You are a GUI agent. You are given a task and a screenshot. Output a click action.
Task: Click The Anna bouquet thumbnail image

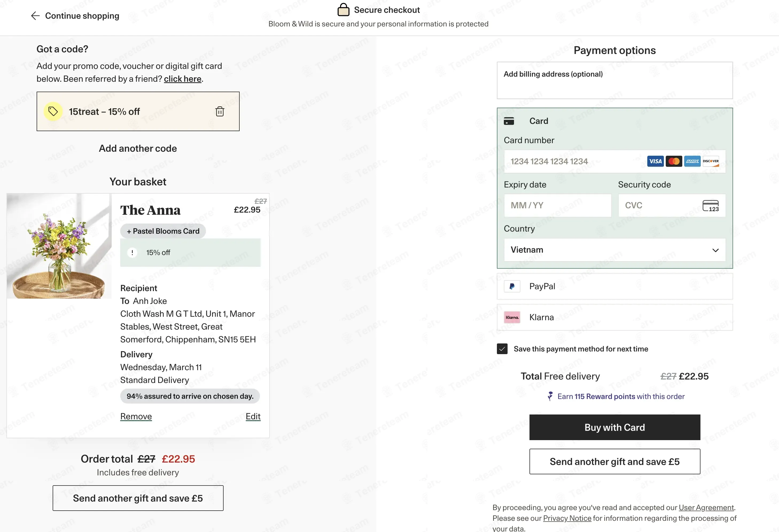(59, 246)
